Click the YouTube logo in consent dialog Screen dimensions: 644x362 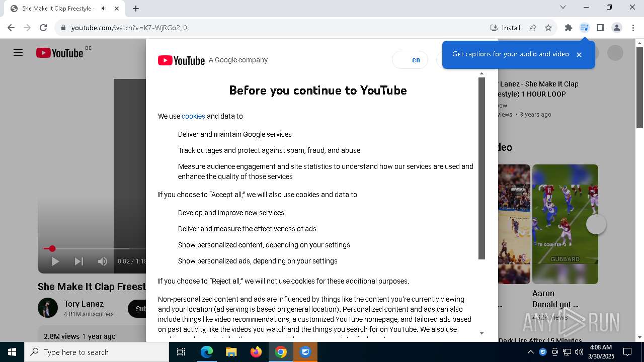tap(181, 60)
